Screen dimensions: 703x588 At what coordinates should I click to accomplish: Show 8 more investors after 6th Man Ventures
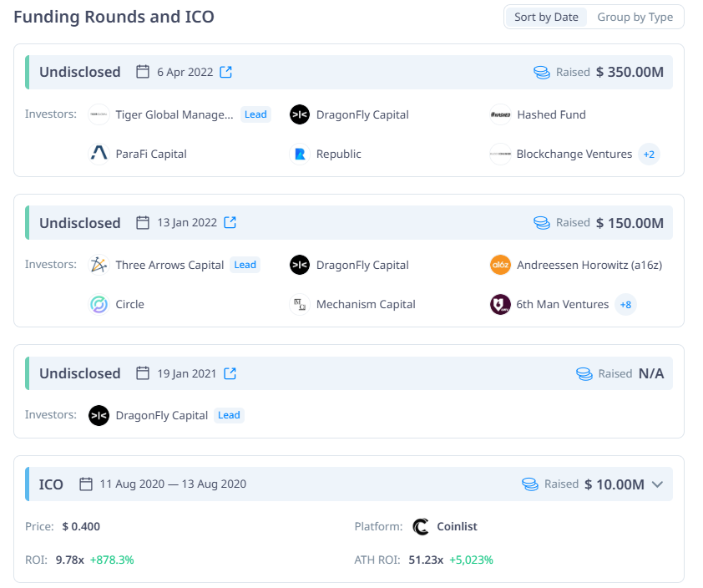click(625, 305)
